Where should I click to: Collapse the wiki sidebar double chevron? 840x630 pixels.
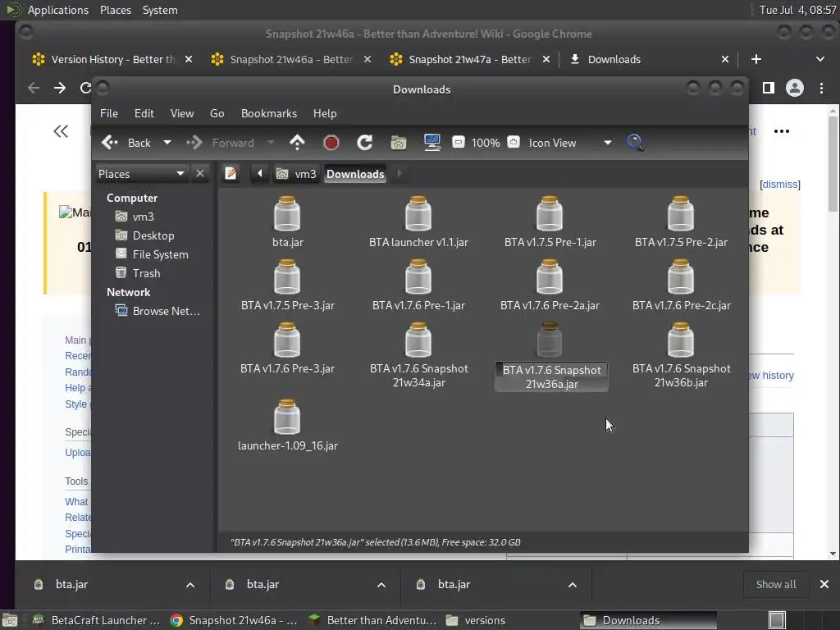pos(61,131)
